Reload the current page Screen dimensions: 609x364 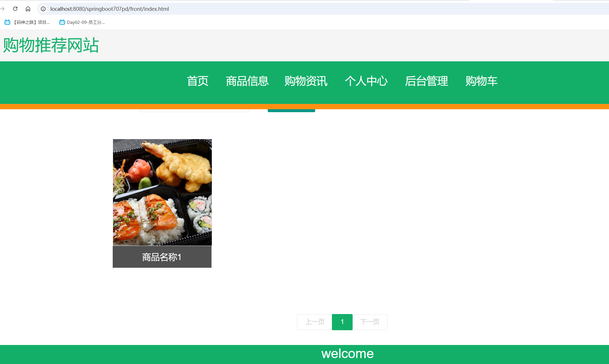pos(15,9)
